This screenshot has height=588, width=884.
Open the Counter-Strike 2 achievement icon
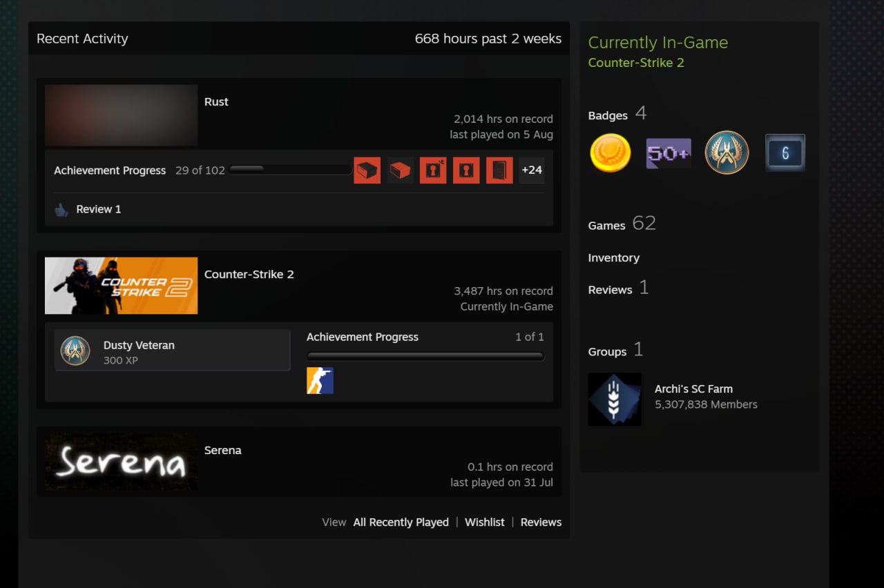click(x=320, y=380)
